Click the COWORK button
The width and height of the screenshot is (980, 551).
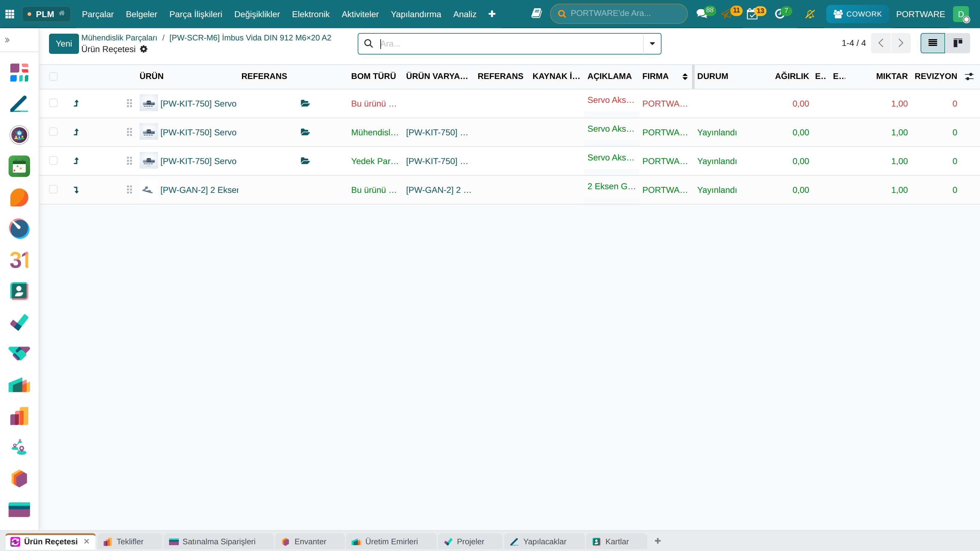[858, 14]
